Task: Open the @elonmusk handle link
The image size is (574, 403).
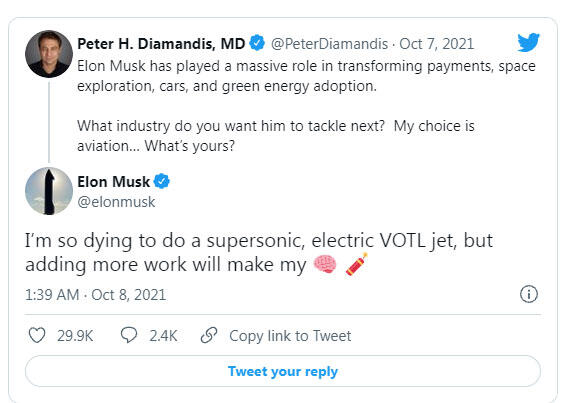Action: 116,202
